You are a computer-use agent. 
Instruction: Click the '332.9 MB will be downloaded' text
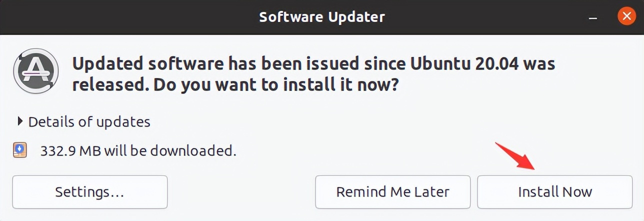click(x=138, y=150)
